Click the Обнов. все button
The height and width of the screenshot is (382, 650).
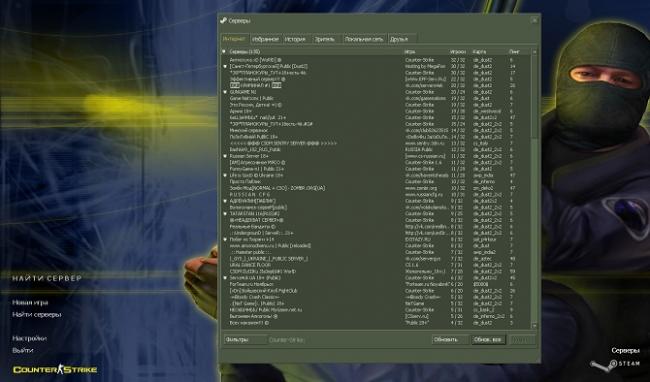[488, 340]
